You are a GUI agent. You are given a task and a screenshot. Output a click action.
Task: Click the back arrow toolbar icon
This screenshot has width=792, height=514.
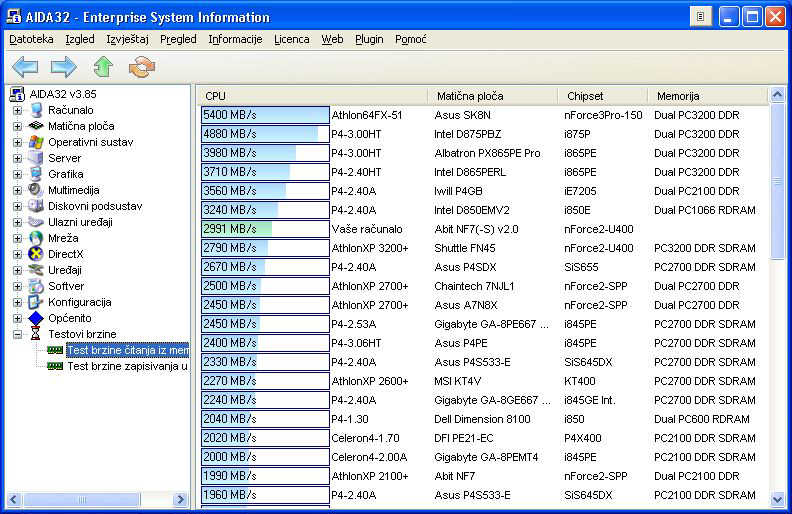click(25, 67)
